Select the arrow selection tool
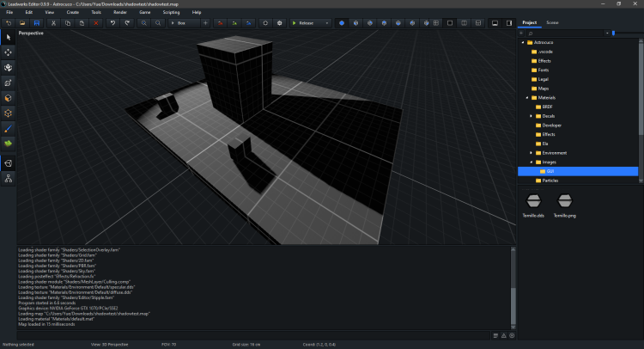The height and width of the screenshot is (349, 644). [9, 38]
